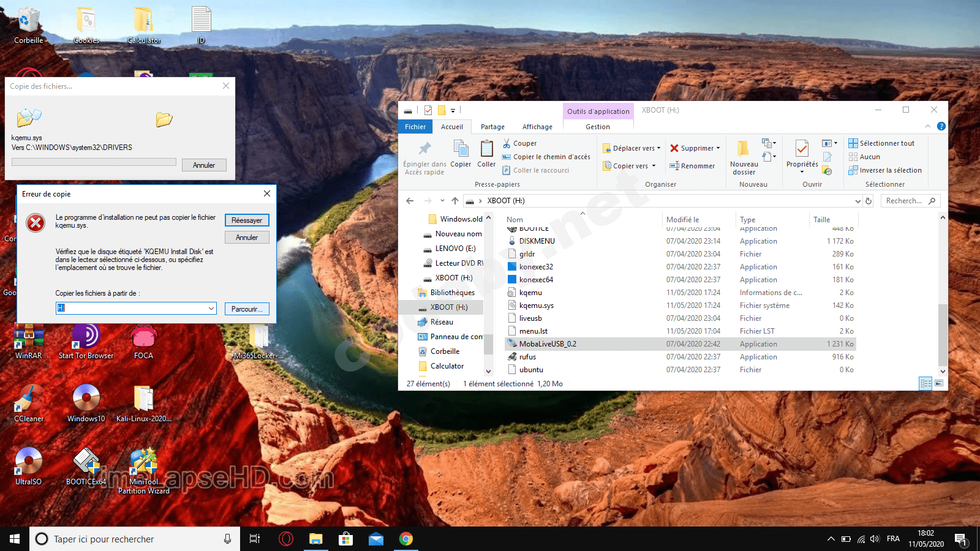Open the Affichage ribbon tab
The height and width of the screenshot is (551, 980).
(x=537, y=127)
